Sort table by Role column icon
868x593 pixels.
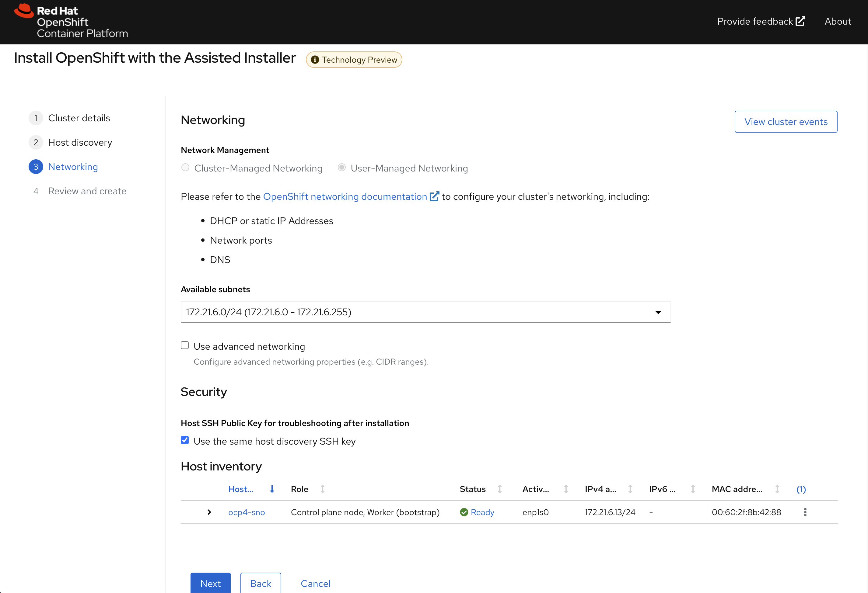(x=322, y=489)
